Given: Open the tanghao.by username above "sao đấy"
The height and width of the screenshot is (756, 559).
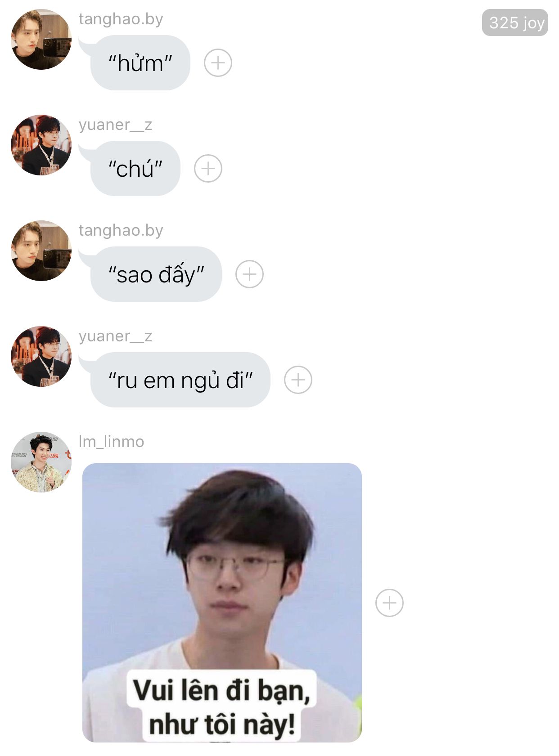Looking at the screenshot, I should coord(121,230).
